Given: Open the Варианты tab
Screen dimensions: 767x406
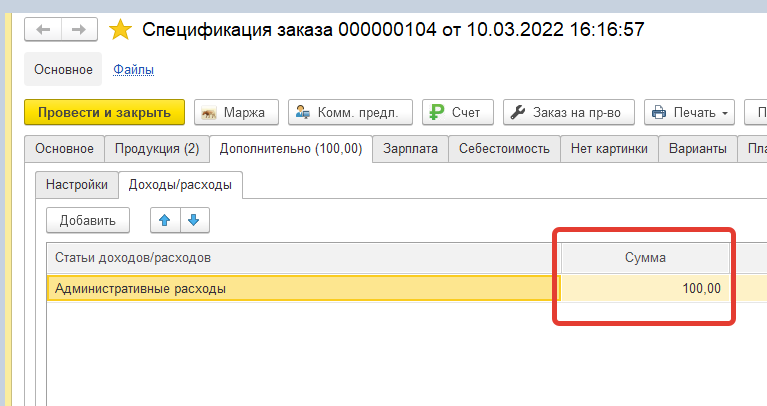Looking at the screenshot, I should [x=698, y=149].
